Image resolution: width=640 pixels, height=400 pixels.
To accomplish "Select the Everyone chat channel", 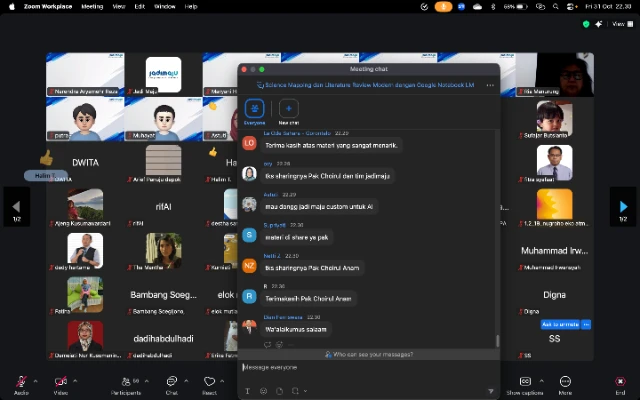I will tap(254, 111).
